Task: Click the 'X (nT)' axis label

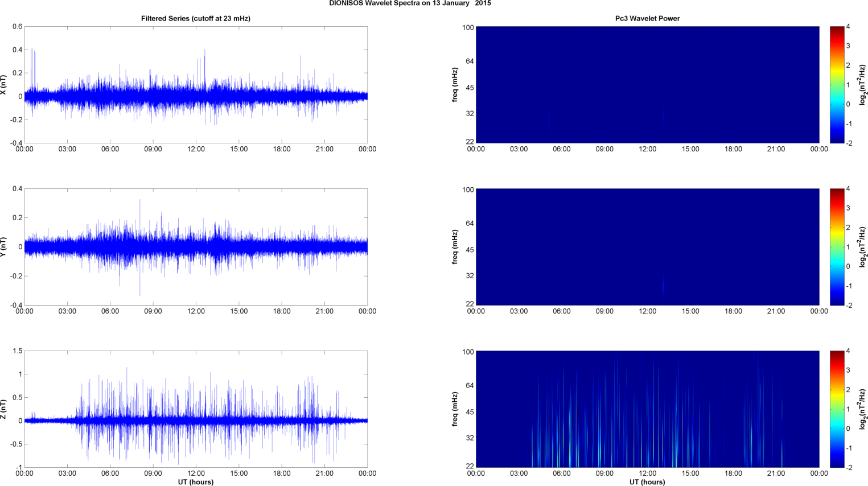Action: point(3,85)
